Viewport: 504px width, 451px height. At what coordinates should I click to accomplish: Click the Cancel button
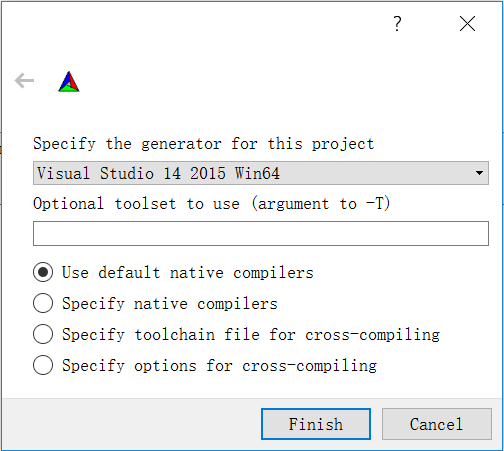437,424
